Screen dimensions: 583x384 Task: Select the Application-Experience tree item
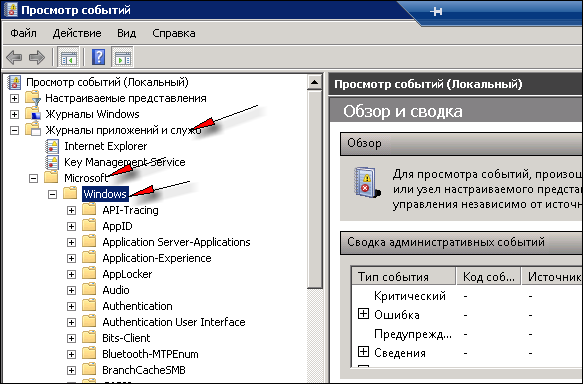pyautogui.click(x=157, y=258)
